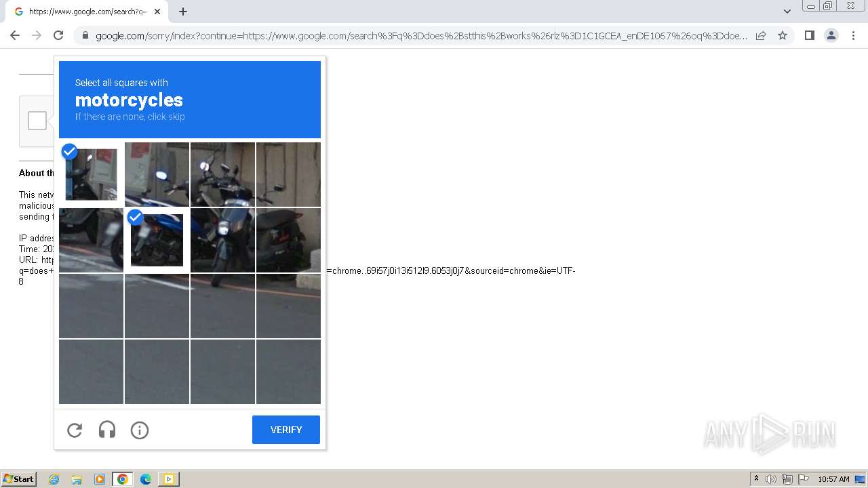Image resolution: width=868 pixels, height=488 pixels.
Task: Select second row third tile with motorcycle headlight
Action: (222, 240)
